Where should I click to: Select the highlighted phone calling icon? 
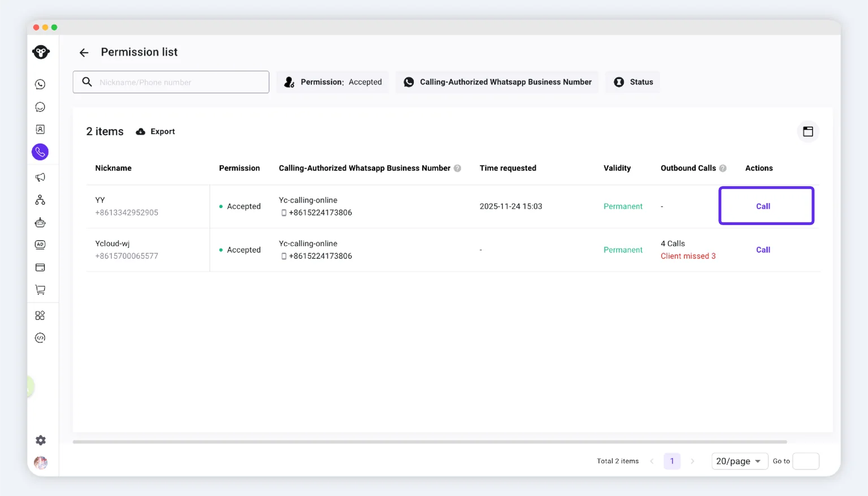(40, 152)
